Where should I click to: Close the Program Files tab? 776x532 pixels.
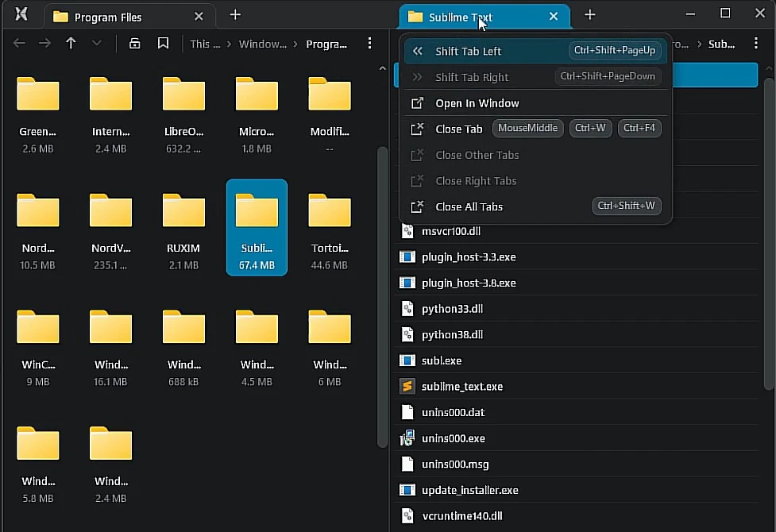199,17
